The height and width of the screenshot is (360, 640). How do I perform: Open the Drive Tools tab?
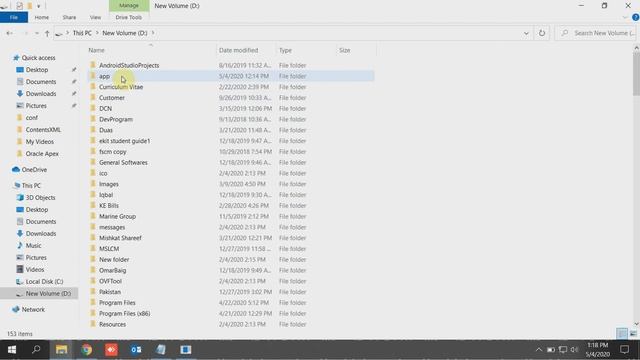point(129,18)
